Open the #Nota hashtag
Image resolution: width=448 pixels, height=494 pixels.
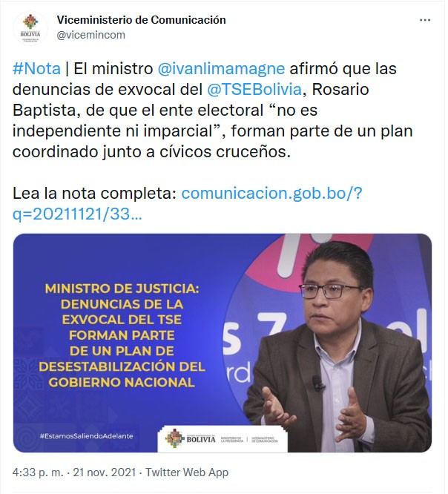click(36, 68)
